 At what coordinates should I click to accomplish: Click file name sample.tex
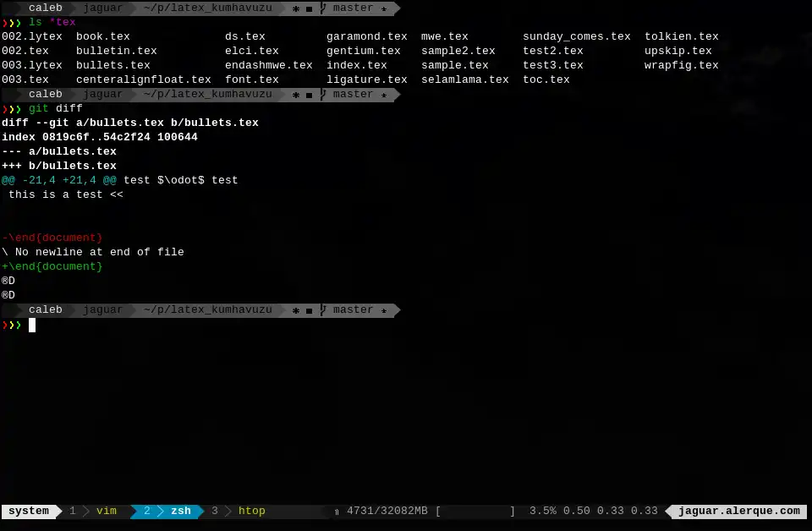click(455, 65)
